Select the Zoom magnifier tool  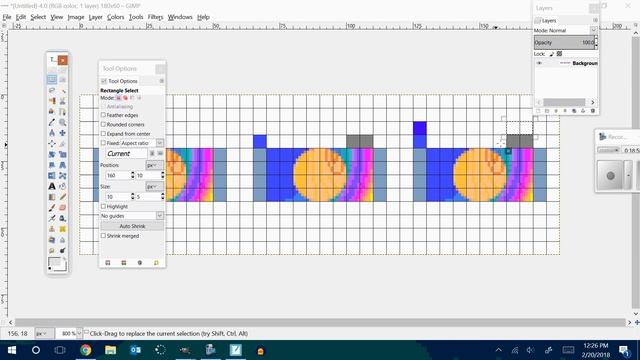62,122
